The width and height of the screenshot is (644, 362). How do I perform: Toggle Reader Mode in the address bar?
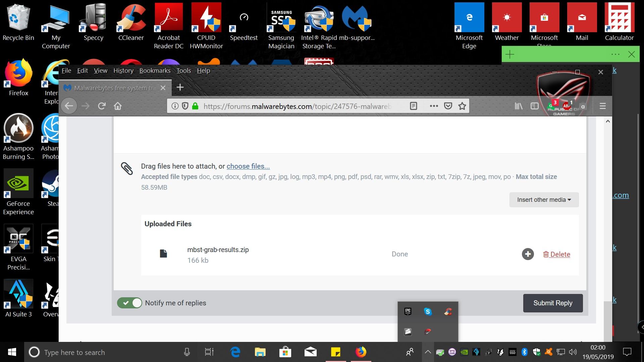point(414,106)
